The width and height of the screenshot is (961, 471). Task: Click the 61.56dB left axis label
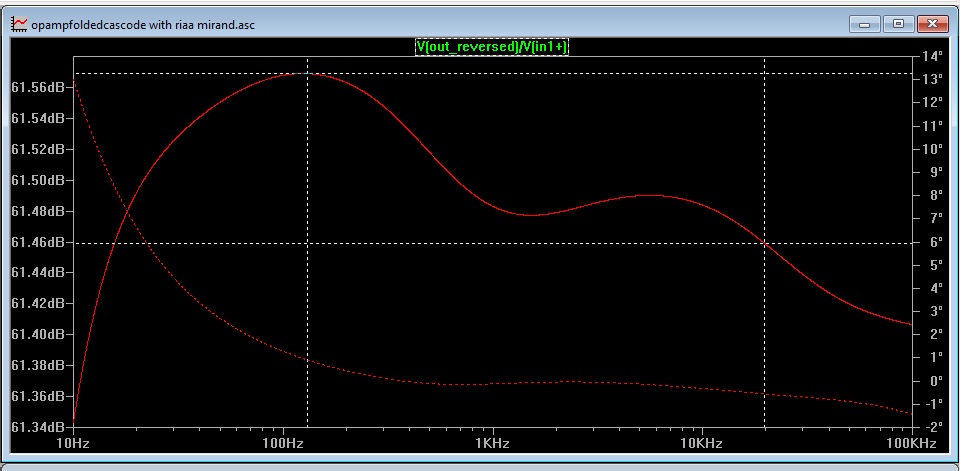click(x=37, y=87)
